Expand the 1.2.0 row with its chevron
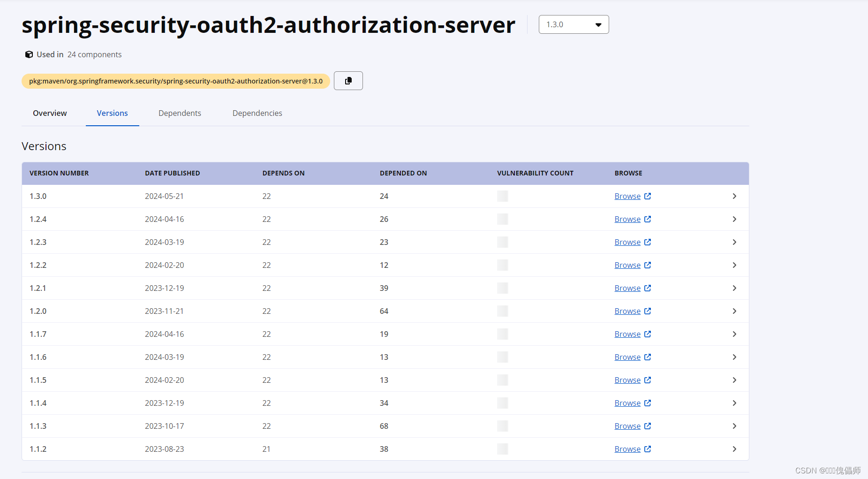 [734, 311]
